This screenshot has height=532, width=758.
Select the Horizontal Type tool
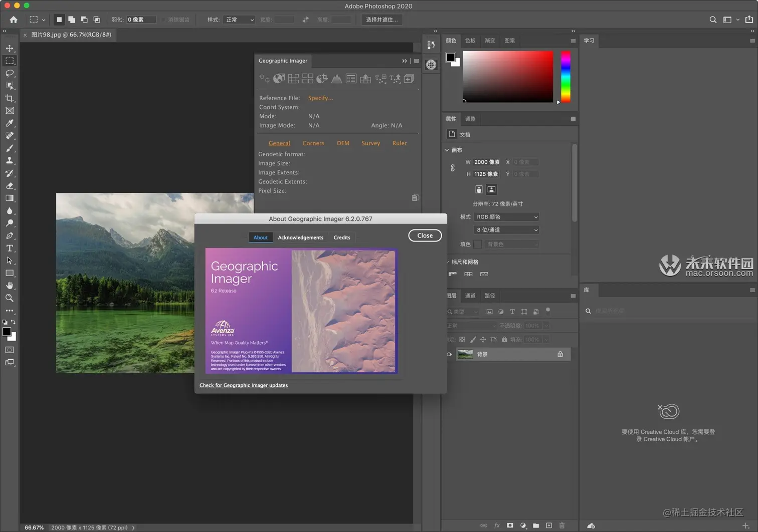click(x=10, y=248)
